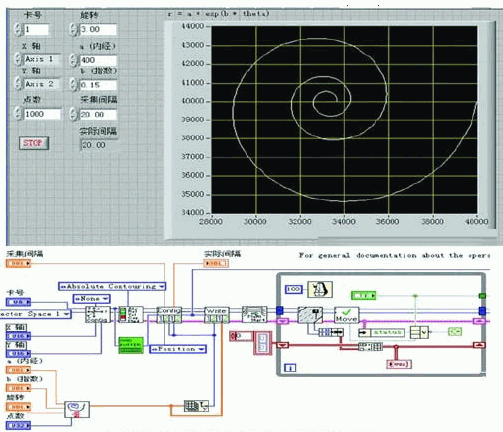Screen dimensions: 503x432
Task: Click the Axis 2 ring stepper arrows
Action: [18, 83]
